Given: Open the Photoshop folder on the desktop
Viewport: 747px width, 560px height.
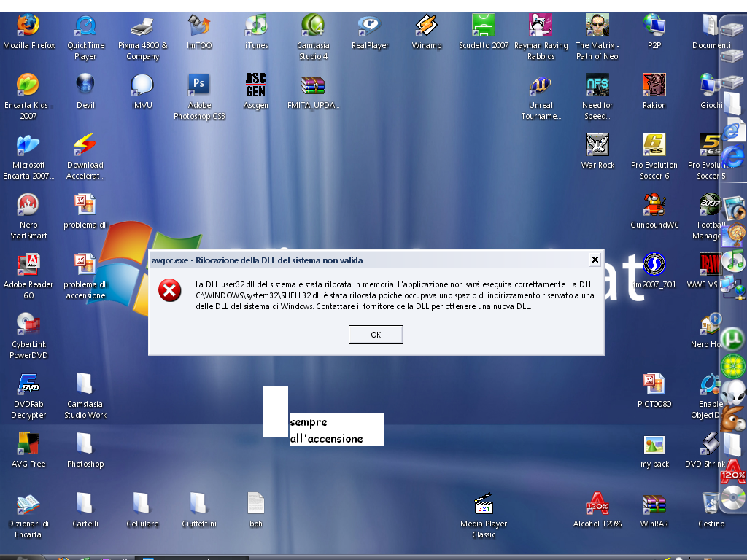Looking at the screenshot, I should click(x=85, y=451).
